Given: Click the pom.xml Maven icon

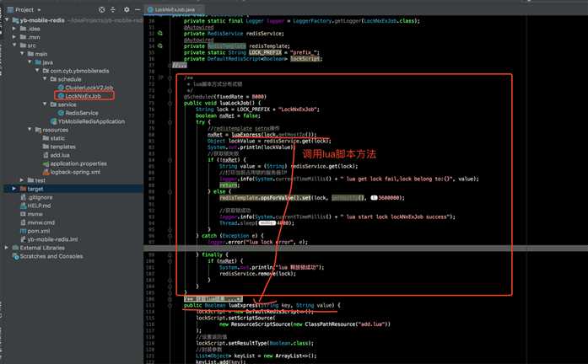Looking at the screenshot, I should [24, 231].
